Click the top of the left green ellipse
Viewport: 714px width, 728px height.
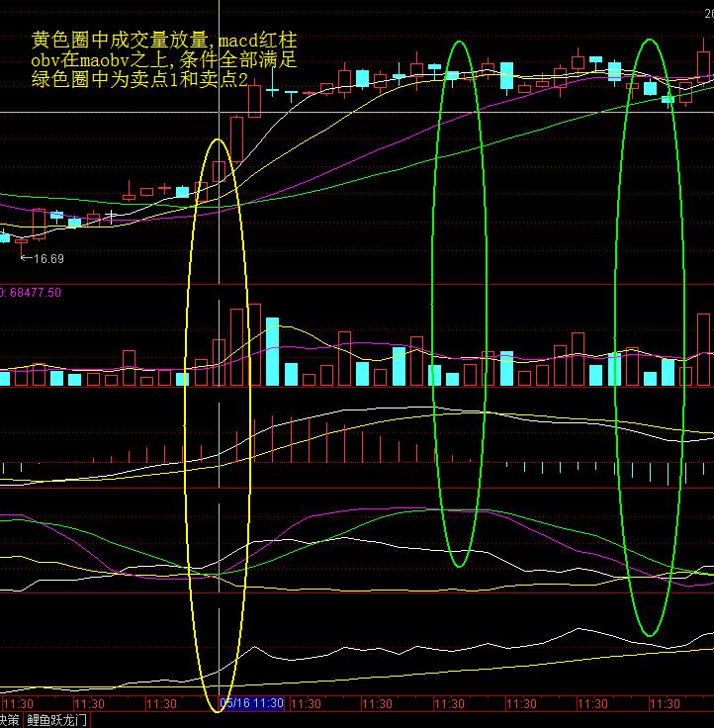(458, 42)
